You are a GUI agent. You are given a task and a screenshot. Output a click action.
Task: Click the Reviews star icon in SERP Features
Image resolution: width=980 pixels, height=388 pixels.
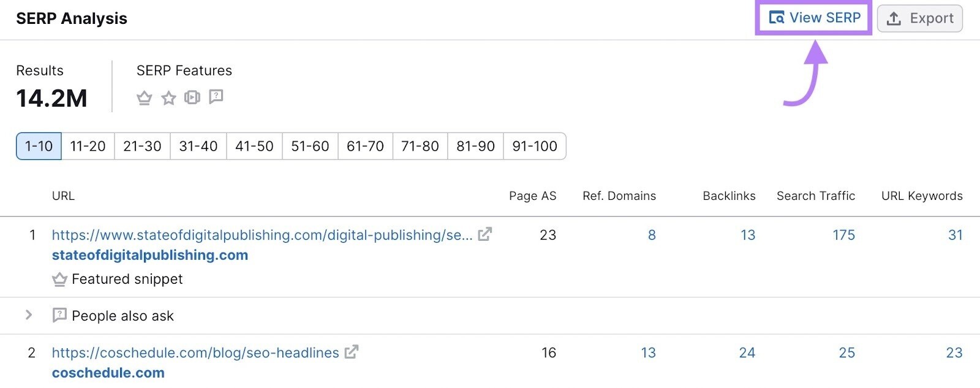168,97
